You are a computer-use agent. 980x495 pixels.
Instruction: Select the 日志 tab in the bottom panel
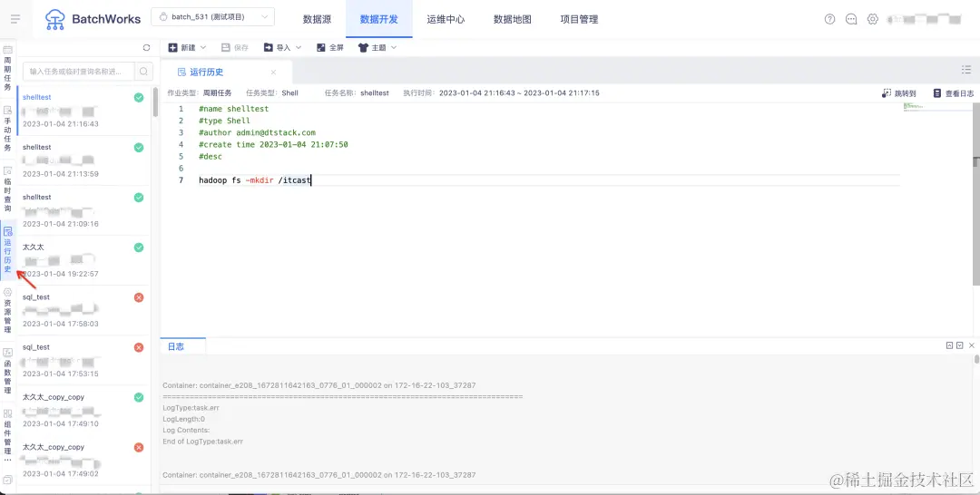point(176,346)
